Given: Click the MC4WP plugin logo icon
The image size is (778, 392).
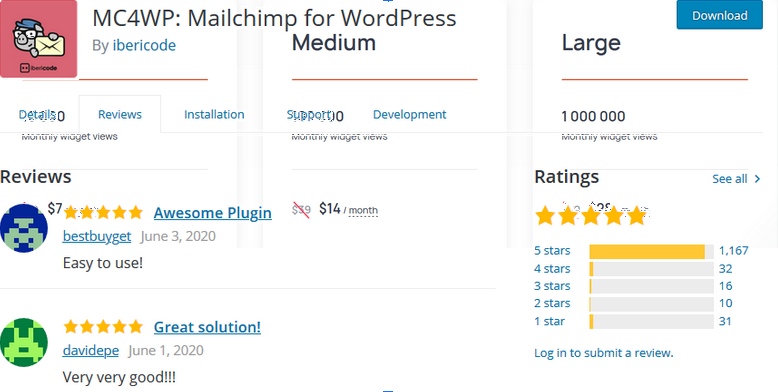Looking at the screenshot, I should click(39, 39).
